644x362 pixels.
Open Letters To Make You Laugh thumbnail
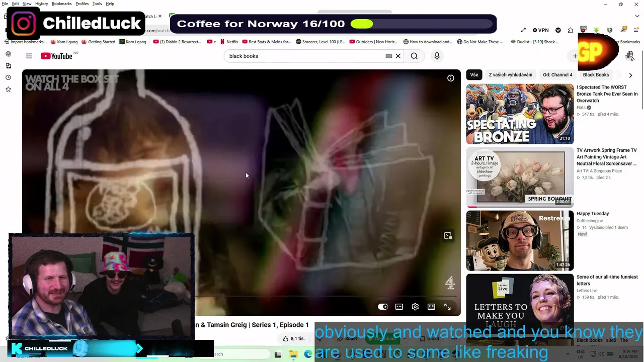click(x=520, y=304)
